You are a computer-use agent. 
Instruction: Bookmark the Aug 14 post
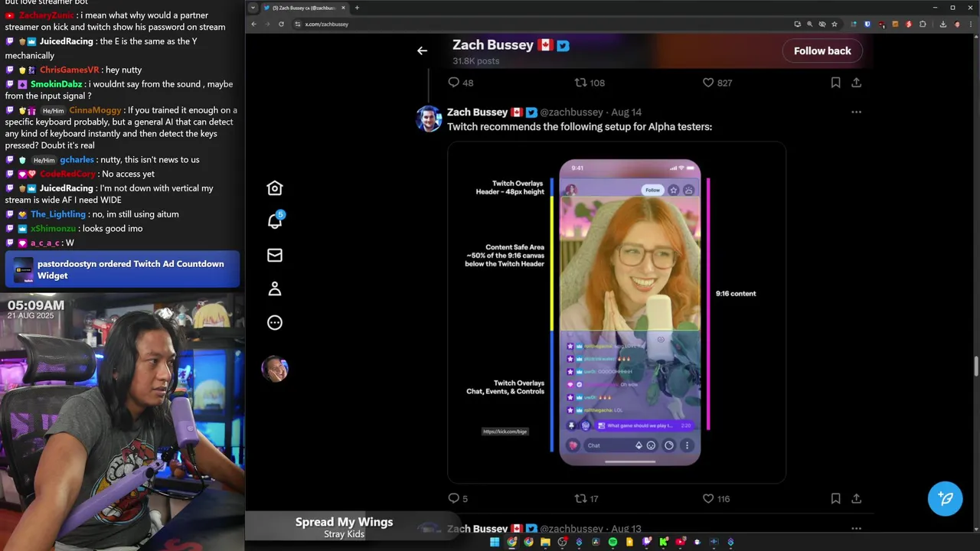click(835, 498)
